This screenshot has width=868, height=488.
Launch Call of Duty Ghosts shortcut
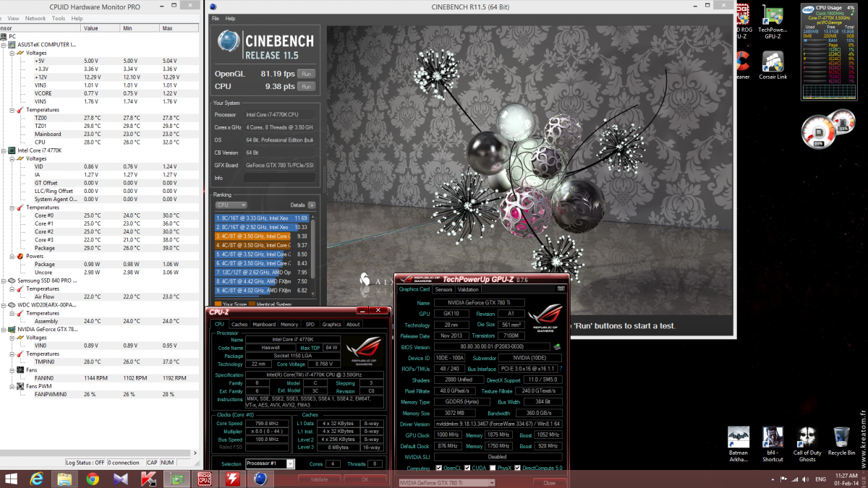click(807, 445)
